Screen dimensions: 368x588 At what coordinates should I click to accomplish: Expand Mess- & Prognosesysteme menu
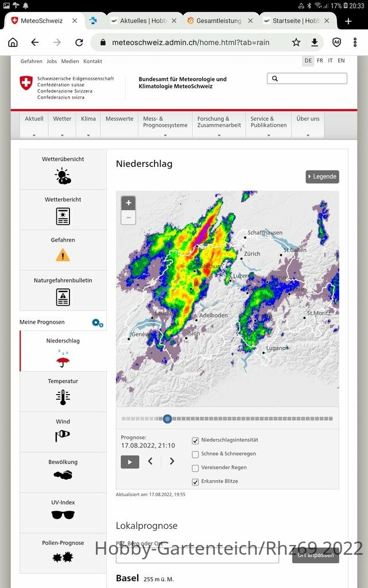165,125
